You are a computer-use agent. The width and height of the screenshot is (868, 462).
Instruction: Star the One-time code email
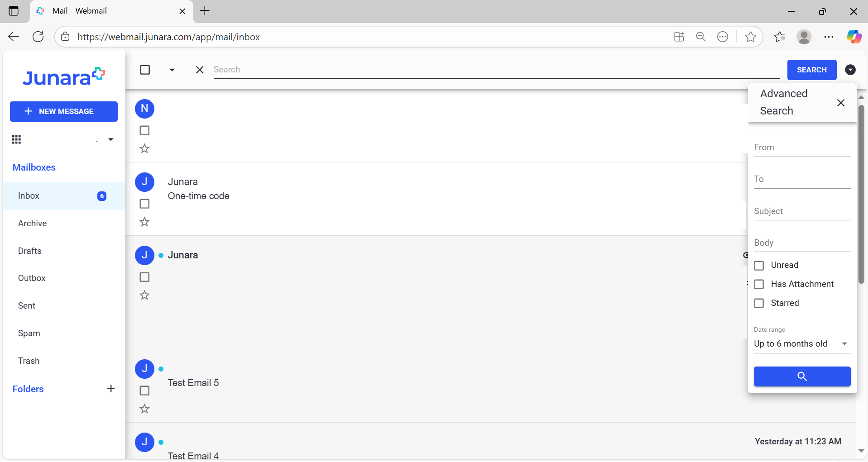144,222
